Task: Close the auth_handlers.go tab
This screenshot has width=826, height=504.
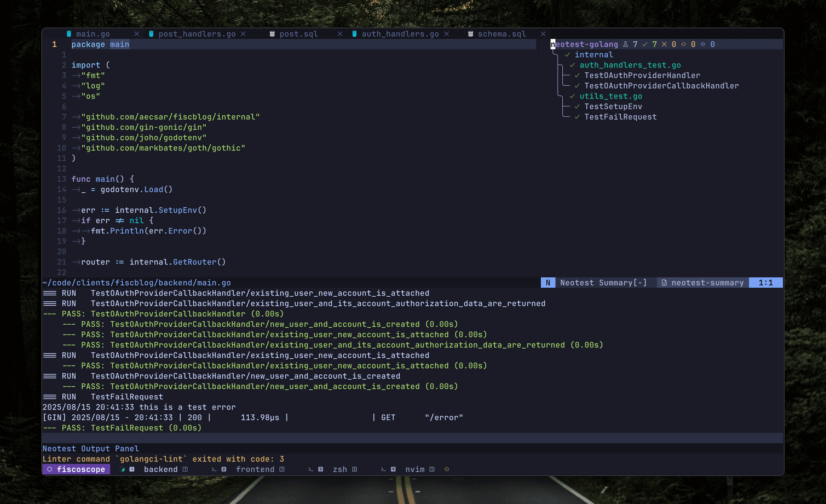Action: click(x=447, y=34)
